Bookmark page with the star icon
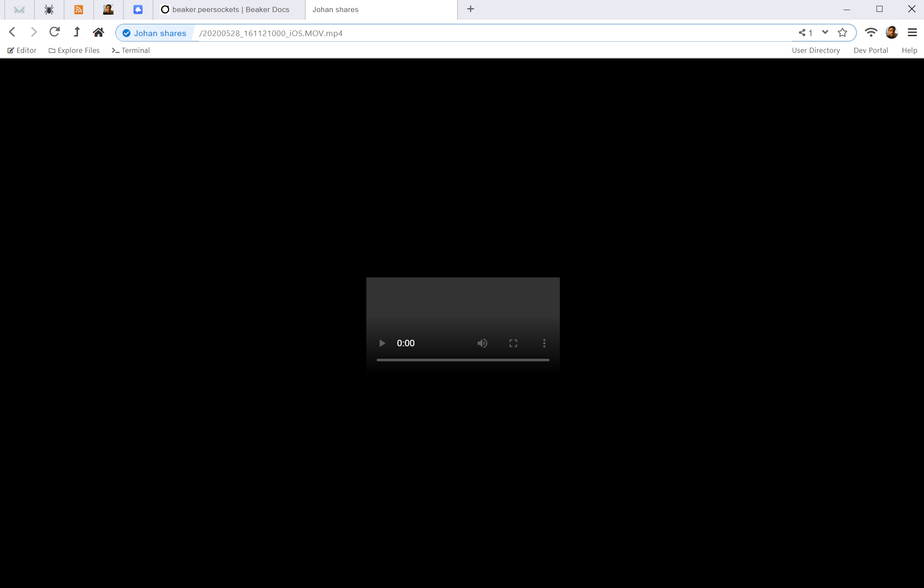Viewport: 924px width, 588px height. click(x=842, y=33)
